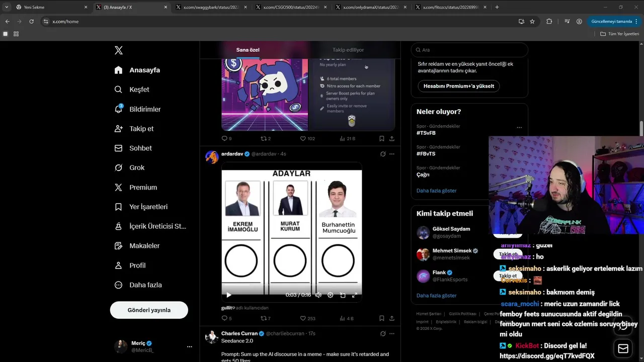This screenshot has height=362, width=644.
Task: Open Hizmet Şartları footer link
Action: tap(429, 314)
